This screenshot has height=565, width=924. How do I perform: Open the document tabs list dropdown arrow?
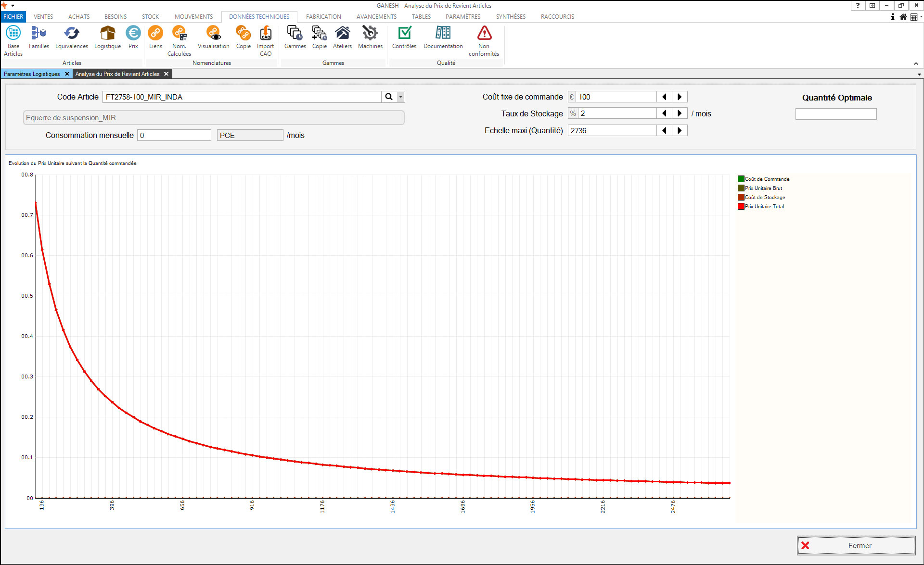pos(919,75)
